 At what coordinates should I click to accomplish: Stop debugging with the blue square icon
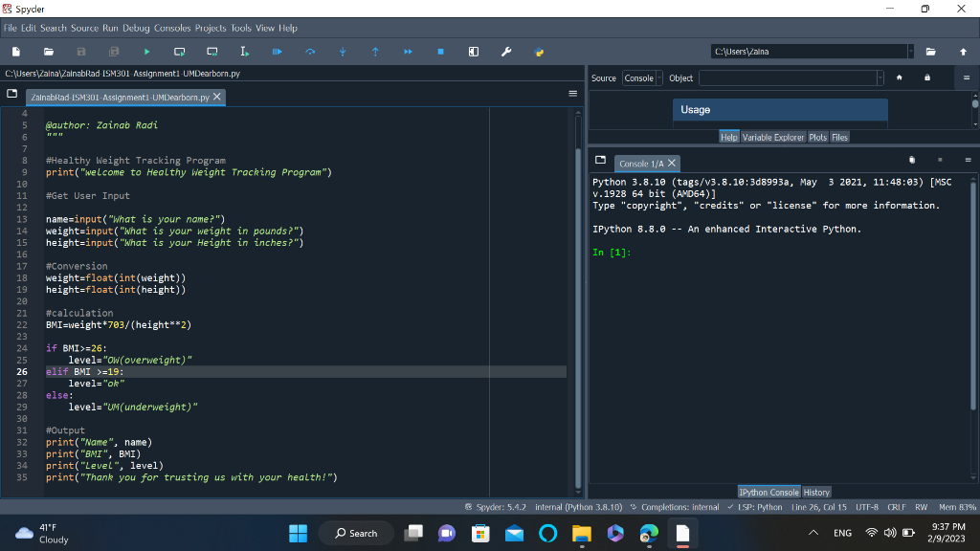[440, 52]
